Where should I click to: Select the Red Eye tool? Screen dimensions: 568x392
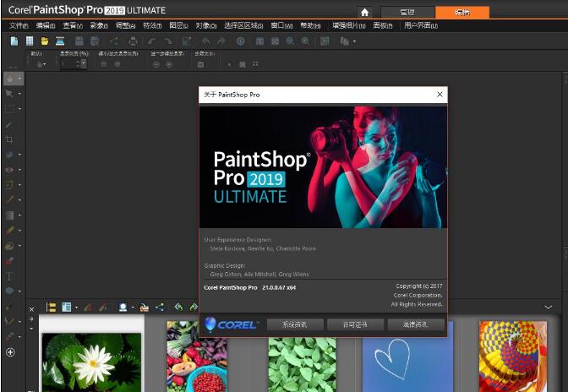[10, 170]
